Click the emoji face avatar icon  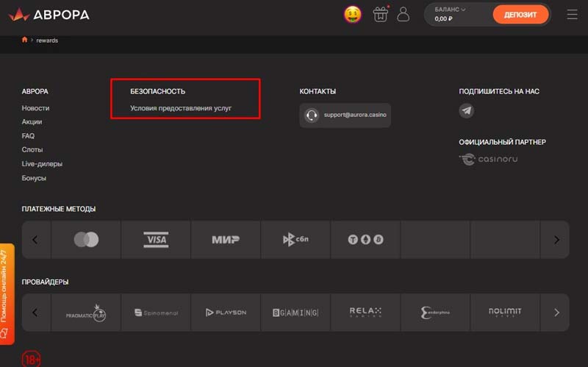coord(353,14)
